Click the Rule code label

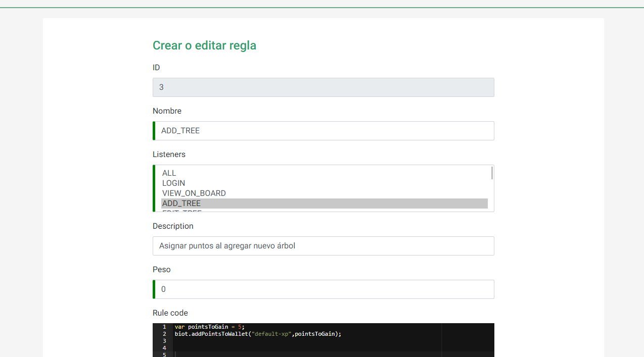170,313
